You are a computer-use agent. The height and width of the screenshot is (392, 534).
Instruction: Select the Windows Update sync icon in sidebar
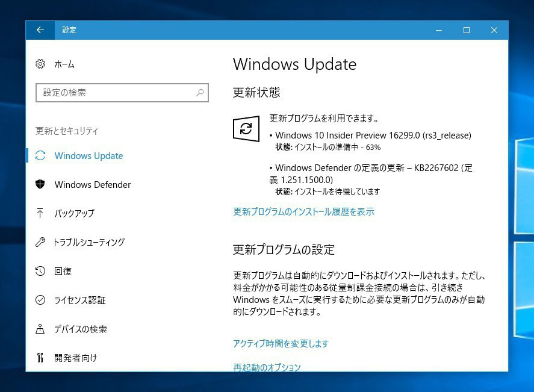pos(40,155)
